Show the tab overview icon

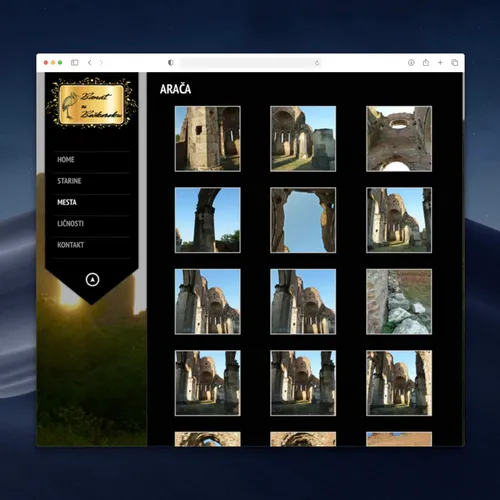tap(455, 62)
